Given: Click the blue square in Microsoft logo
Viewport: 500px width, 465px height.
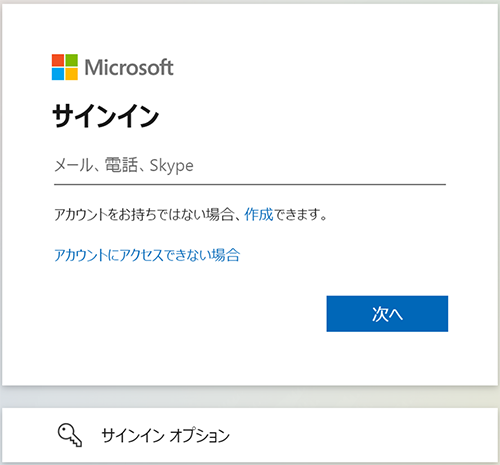Looking at the screenshot, I should 58,74.
